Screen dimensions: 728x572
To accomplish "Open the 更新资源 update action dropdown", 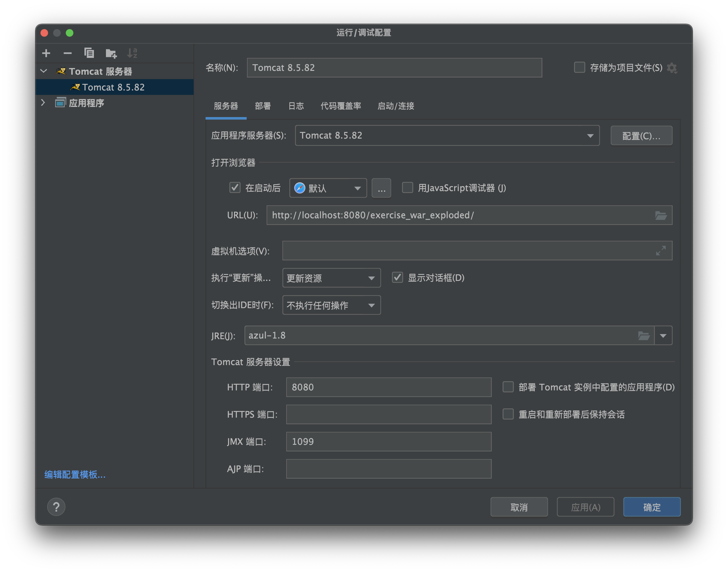I will (x=331, y=278).
